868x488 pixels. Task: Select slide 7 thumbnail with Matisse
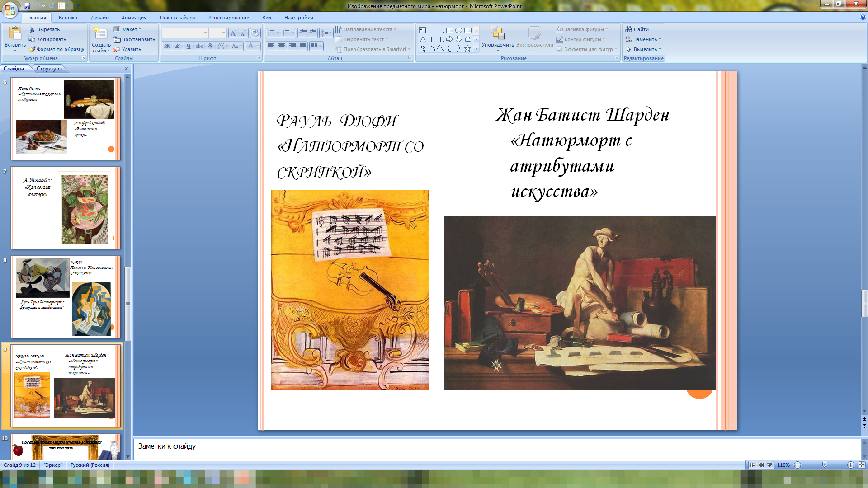point(66,208)
